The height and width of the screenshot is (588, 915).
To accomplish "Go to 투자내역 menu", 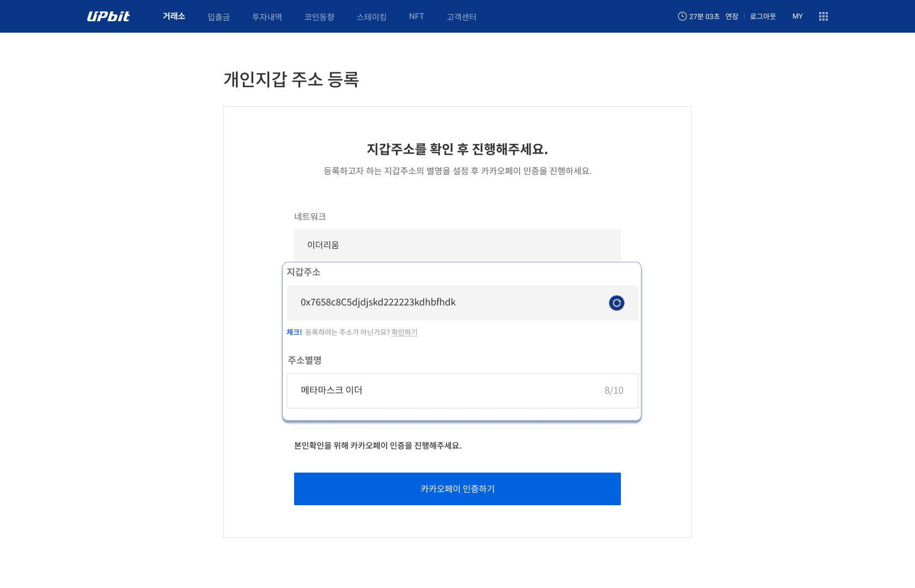I will tap(267, 17).
